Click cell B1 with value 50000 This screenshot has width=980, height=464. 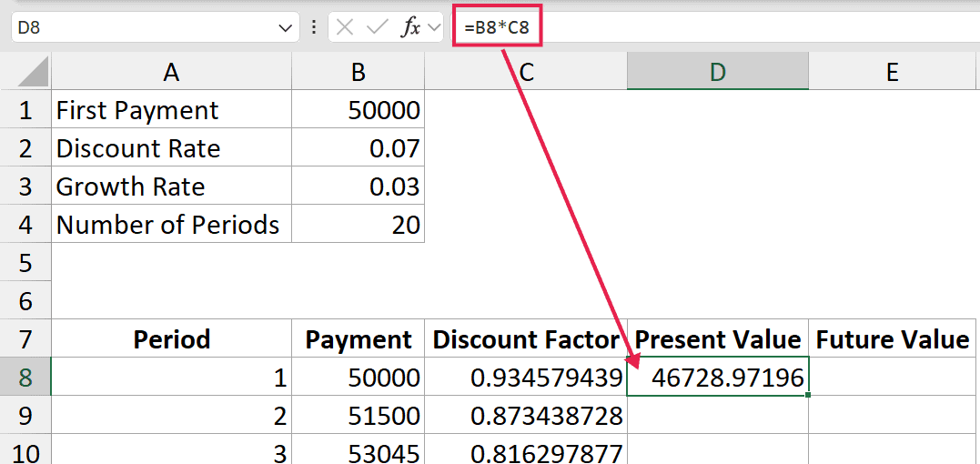(x=358, y=110)
